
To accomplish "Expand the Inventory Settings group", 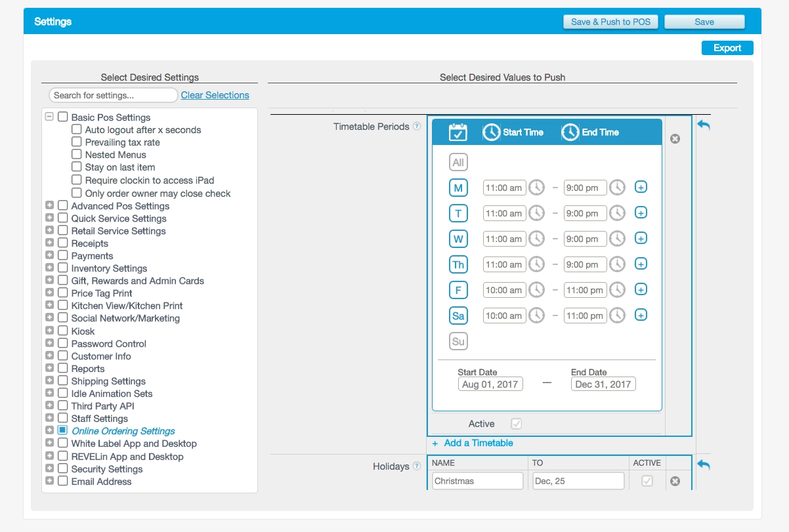I will click(x=49, y=268).
